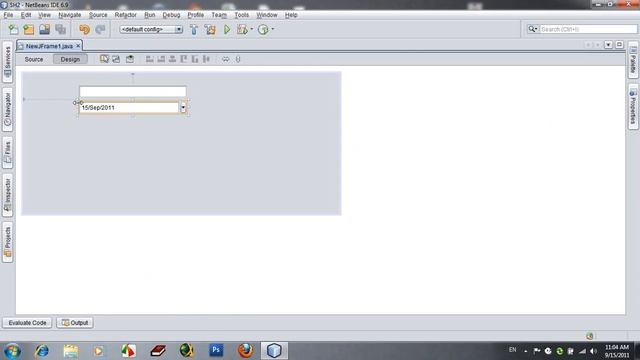Expand the Profile project dropdown arrow
Viewport: 640px width, 360px height.
(x=273, y=29)
